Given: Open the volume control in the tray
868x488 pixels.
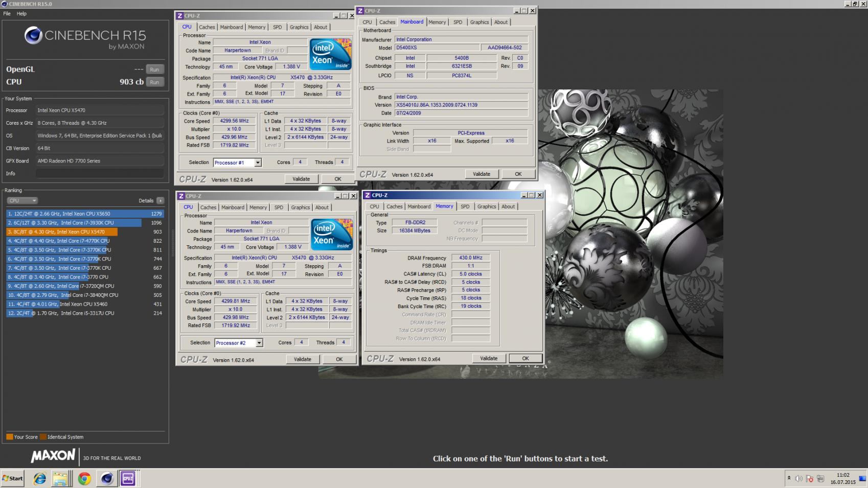Looking at the screenshot, I should (x=798, y=479).
